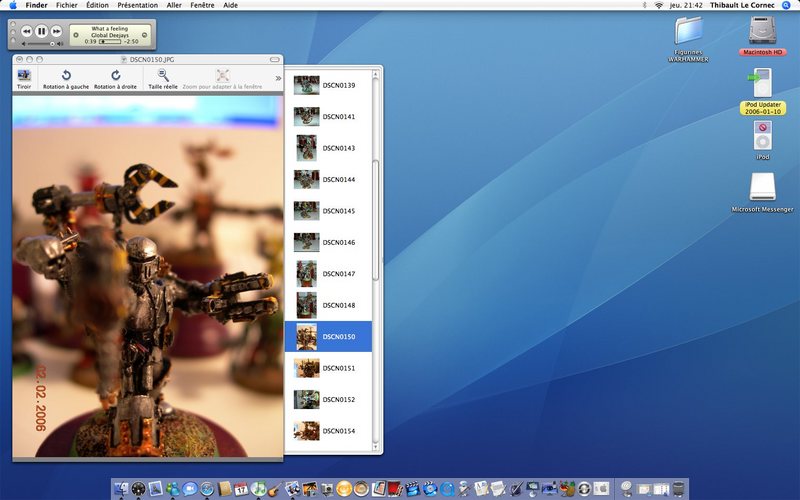Click the Wi-Fi status icon in menu bar

pos(659,5)
